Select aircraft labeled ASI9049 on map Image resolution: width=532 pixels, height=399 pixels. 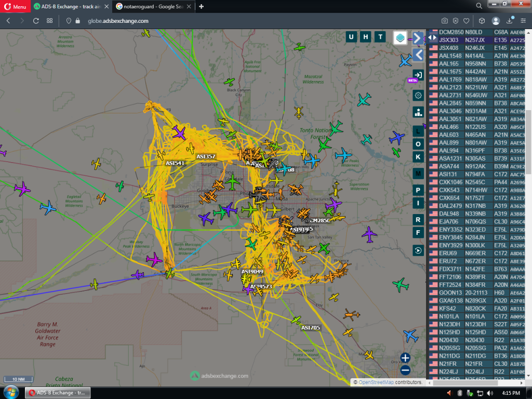point(252,271)
